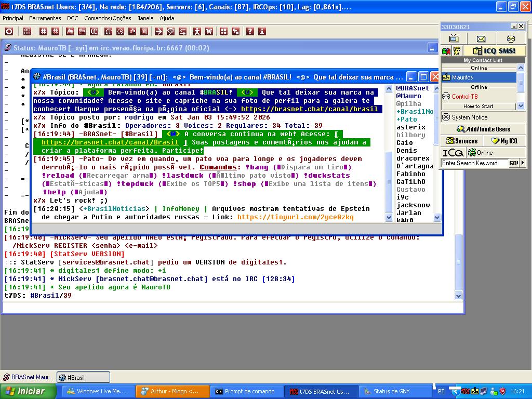Click the right arrow toolbar icon
Screen dimensions: 532x399
click(158, 32)
